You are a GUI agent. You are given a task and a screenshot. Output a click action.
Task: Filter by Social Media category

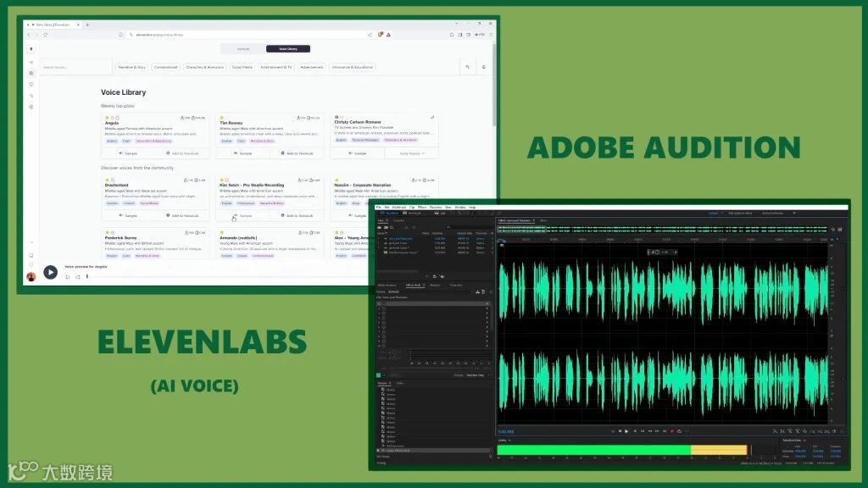click(x=242, y=67)
